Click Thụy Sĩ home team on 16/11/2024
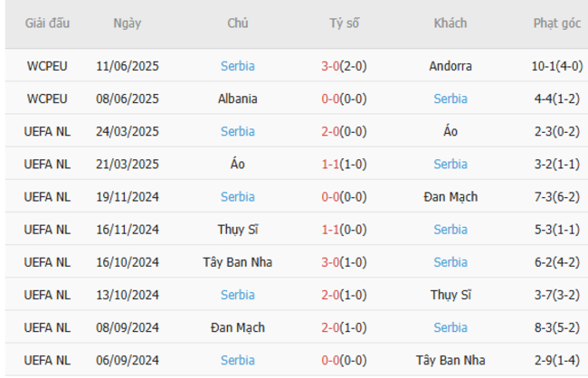The height and width of the screenshot is (378, 588). click(237, 229)
